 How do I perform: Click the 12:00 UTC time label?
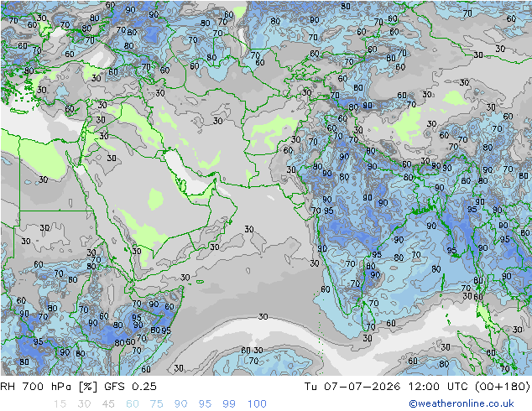438,387
